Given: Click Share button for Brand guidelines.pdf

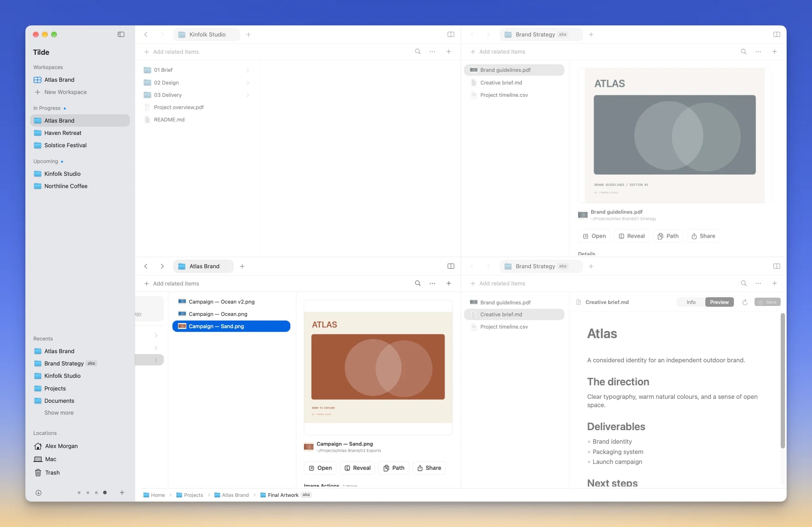Looking at the screenshot, I should click(x=703, y=236).
